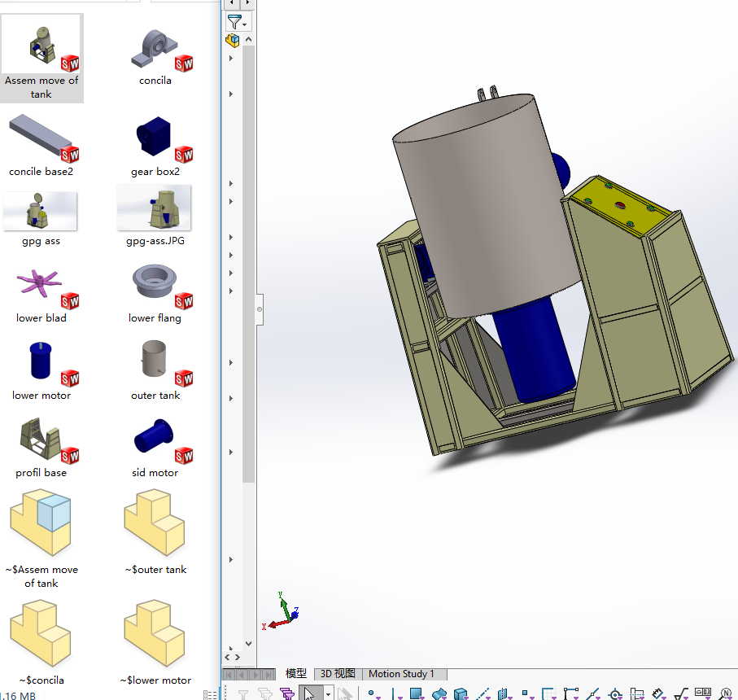Image resolution: width=738 pixels, height=700 pixels.
Task: Click the horizontal scroll left arrow under tree
Action: 227,657
